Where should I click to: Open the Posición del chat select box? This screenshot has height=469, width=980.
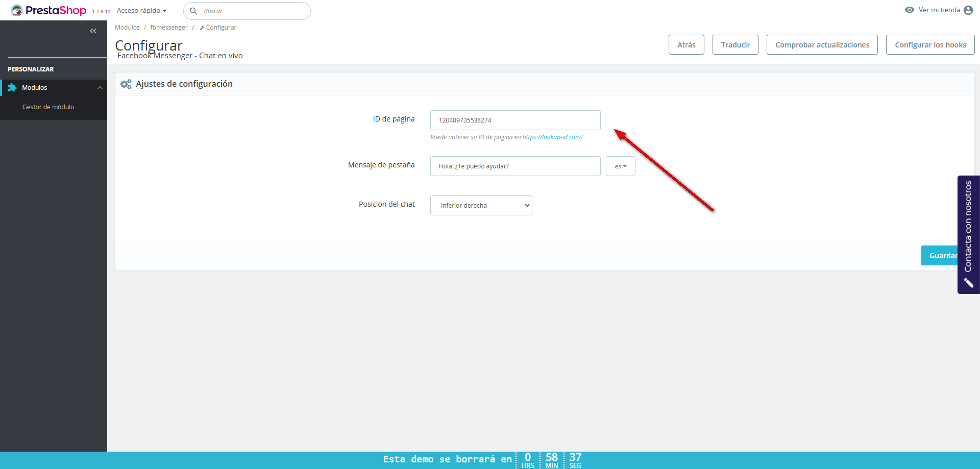[x=481, y=206]
